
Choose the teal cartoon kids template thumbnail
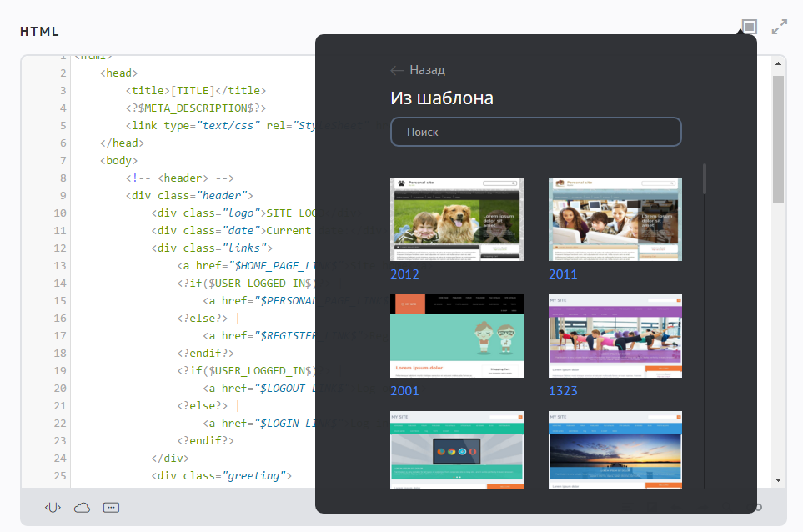(x=457, y=336)
